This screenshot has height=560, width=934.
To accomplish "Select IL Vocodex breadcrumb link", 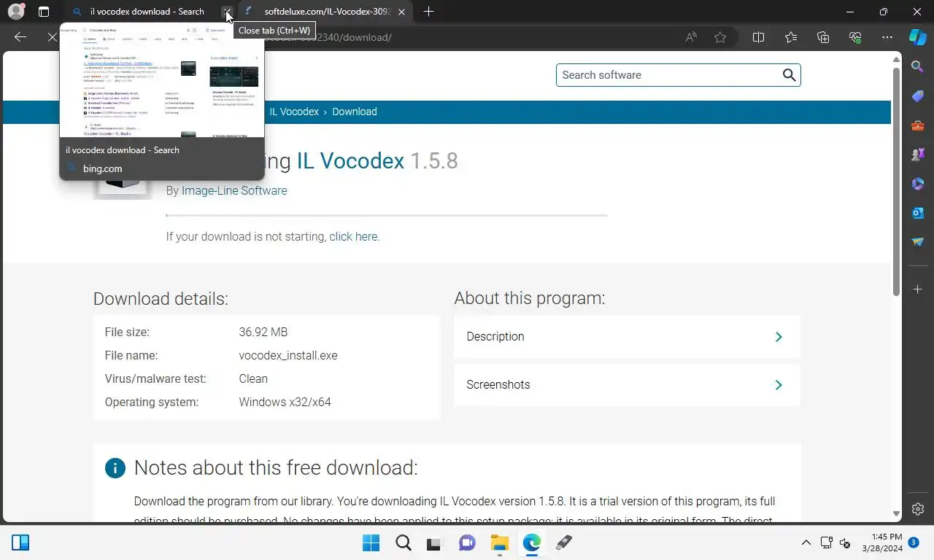I will [x=294, y=112].
